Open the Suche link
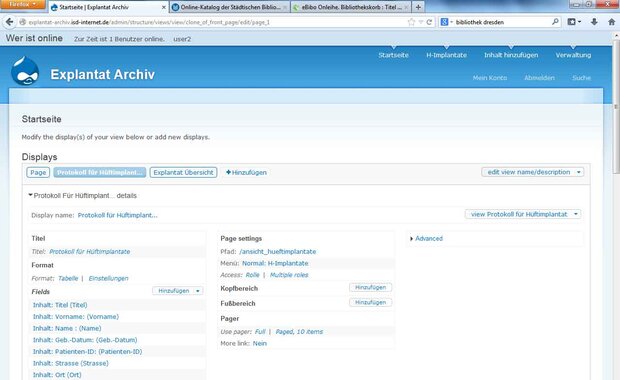Viewport: 620px width, 380px height. tap(581, 78)
